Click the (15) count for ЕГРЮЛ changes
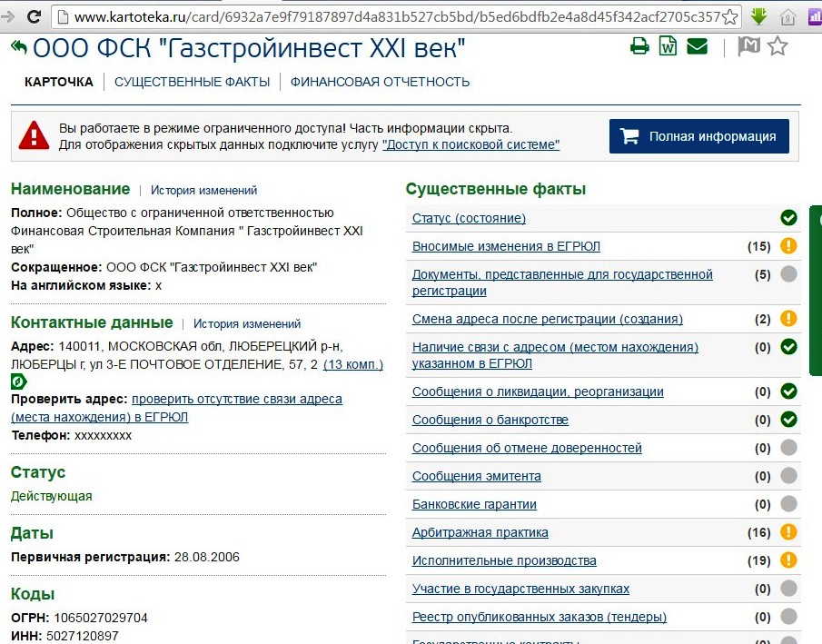This screenshot has width=822, height=644. pyautogui.click(x=759, y=246)
